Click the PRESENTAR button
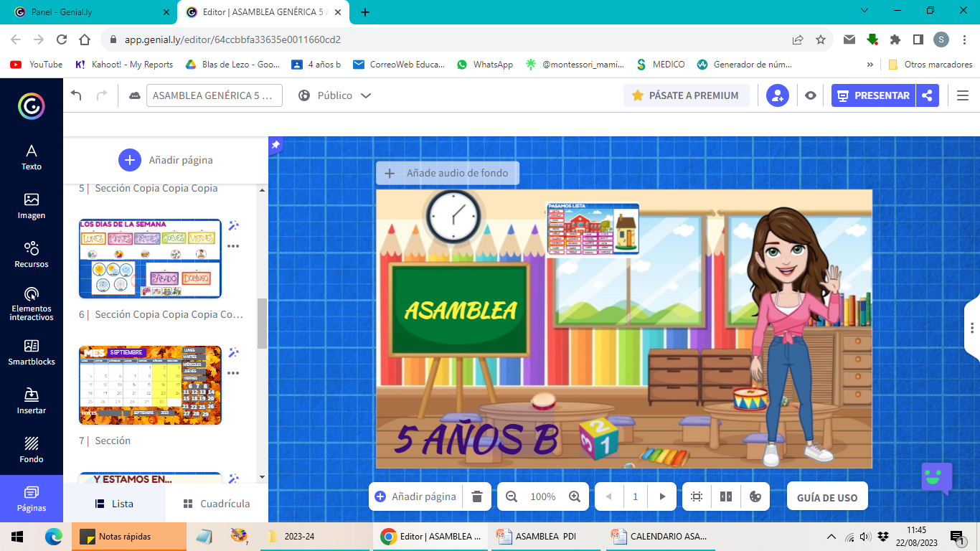The height and width of the screenshot is (551, 980). click(873, 95)
